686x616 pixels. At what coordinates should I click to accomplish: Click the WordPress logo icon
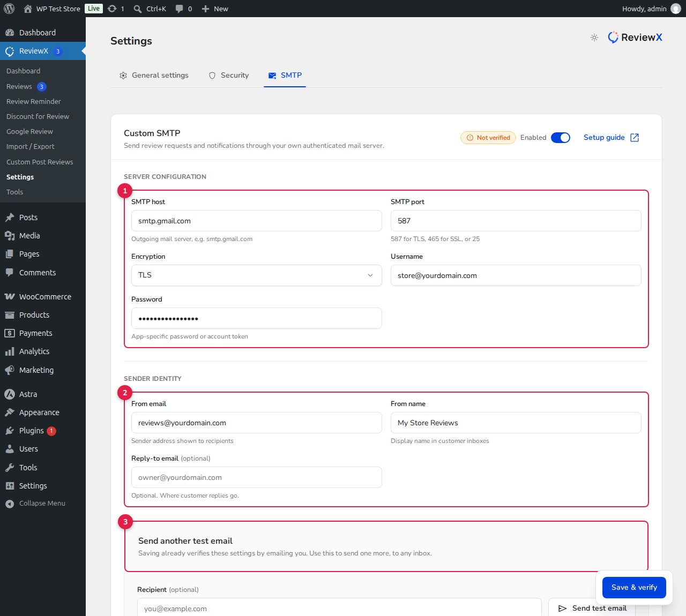(9, 9)
